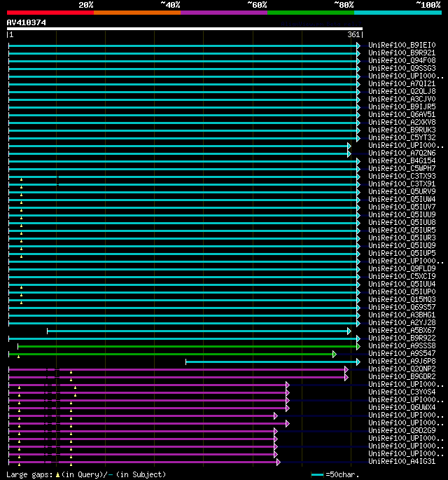
Task: Select the UniRef100_B9R922 label
Action: pos(402,338)
